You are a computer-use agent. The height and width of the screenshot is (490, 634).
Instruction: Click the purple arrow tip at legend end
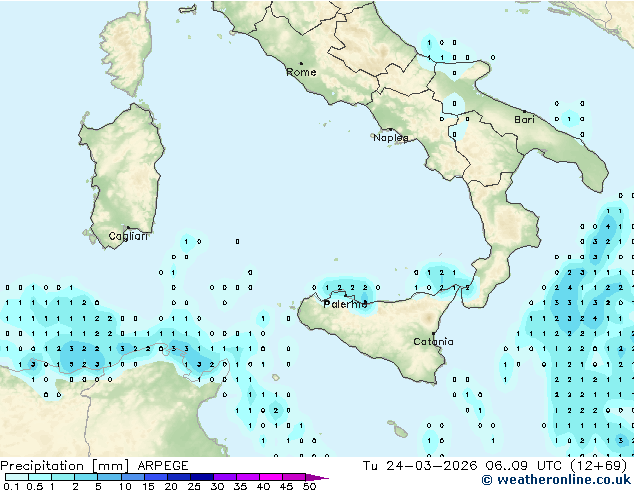[x=317, y=477]
